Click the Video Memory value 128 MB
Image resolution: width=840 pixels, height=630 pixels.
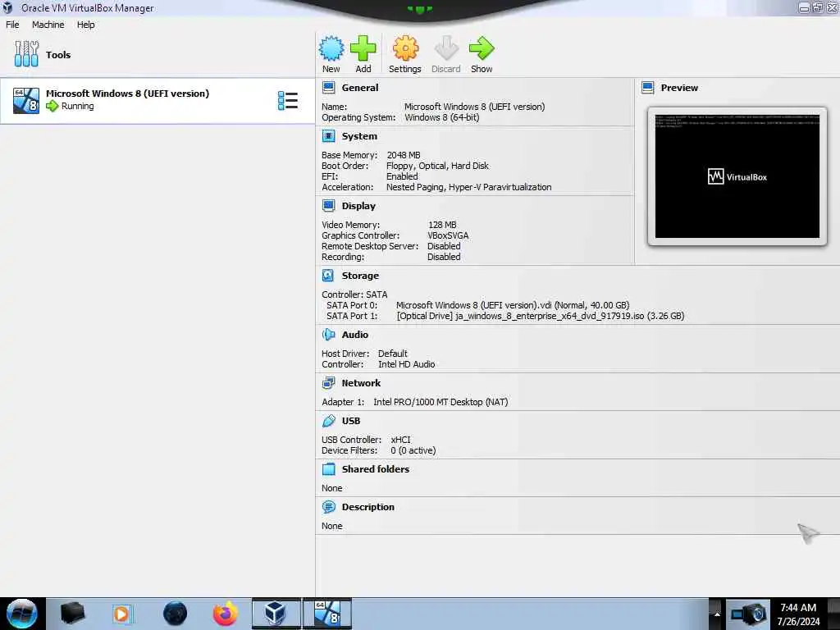(x=442, y=225)
